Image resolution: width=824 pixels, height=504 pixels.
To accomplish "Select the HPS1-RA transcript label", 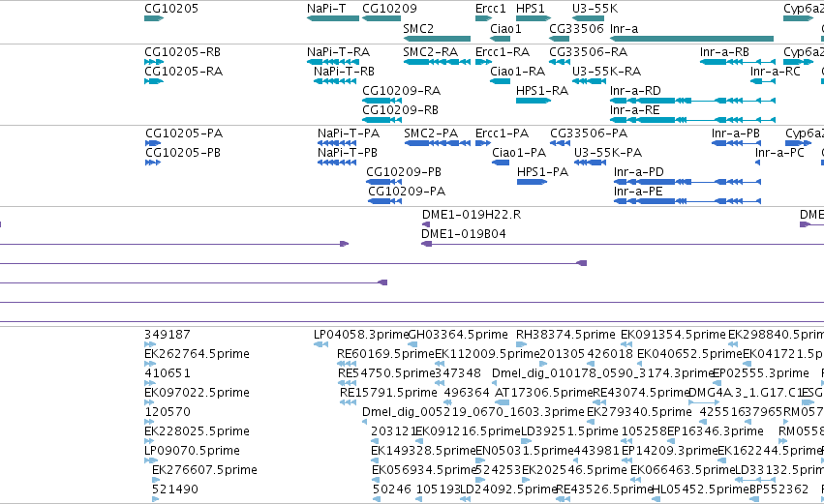I will (542, 91).
